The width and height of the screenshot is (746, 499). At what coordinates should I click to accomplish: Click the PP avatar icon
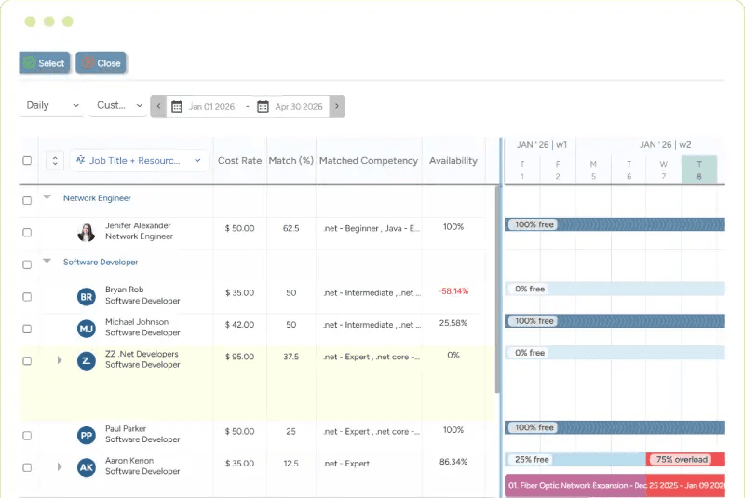tap(86, 435)
